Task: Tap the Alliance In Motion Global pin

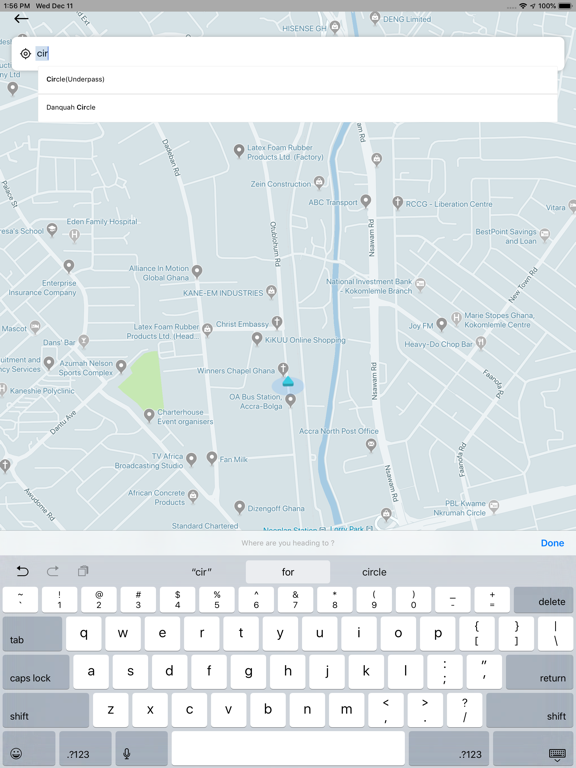Action: click(197, 271)
